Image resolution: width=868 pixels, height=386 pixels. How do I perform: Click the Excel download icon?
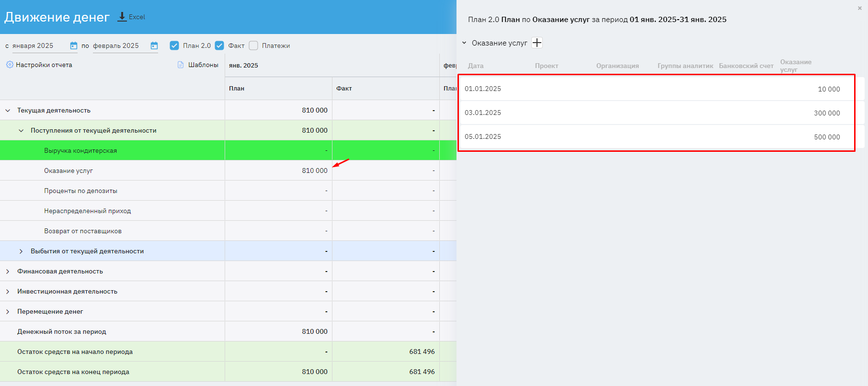pos(122,17)
